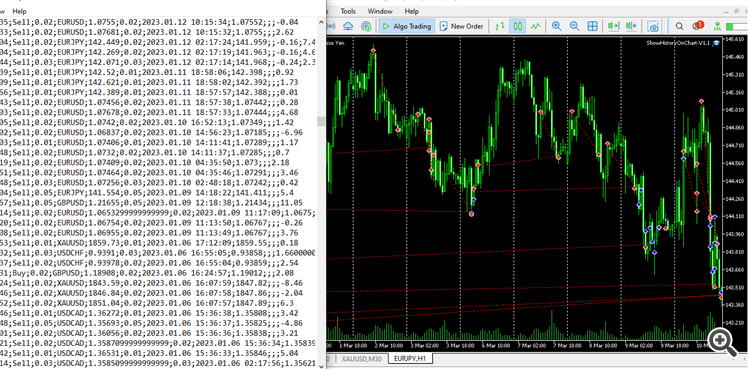The image size is (750, 369).
Task: Toggle the Algo Trading button
Action: click(x=407, y=26)
